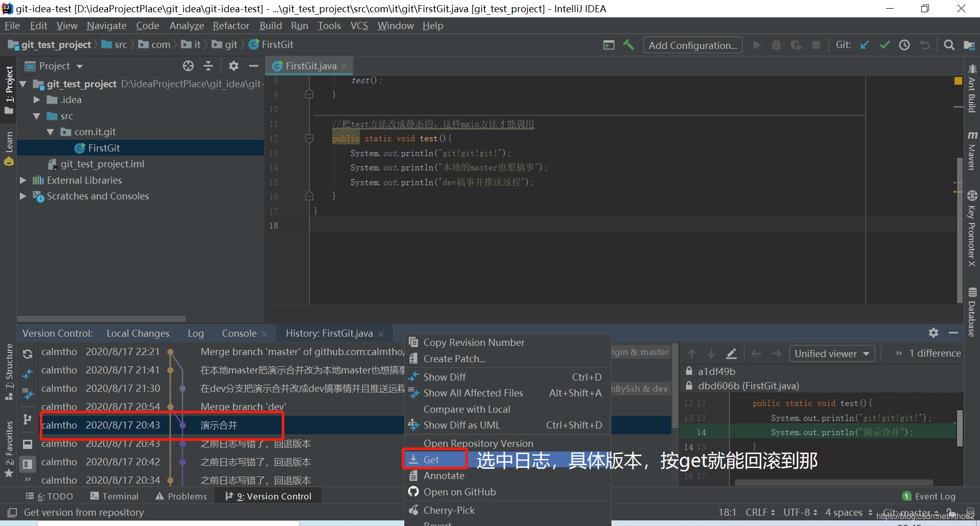Open Event Log in status bar
This screenshot has height=526, width=980.
pos(928,496)
